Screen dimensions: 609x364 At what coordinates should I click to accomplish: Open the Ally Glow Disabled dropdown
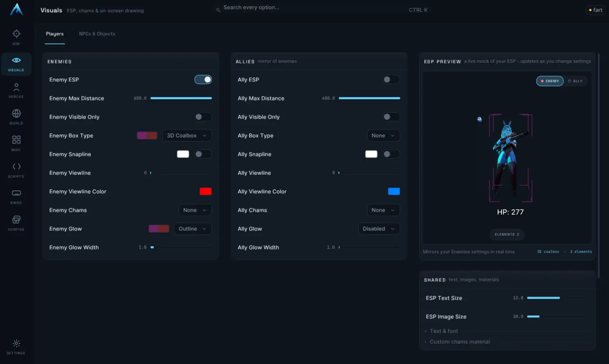pyautogui.click(x=379, y=229)
